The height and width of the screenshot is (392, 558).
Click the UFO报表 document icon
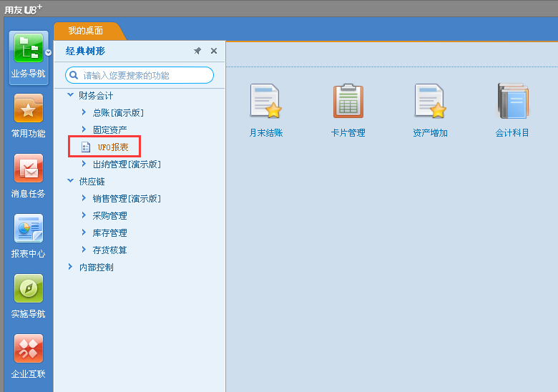coord(86,147)
